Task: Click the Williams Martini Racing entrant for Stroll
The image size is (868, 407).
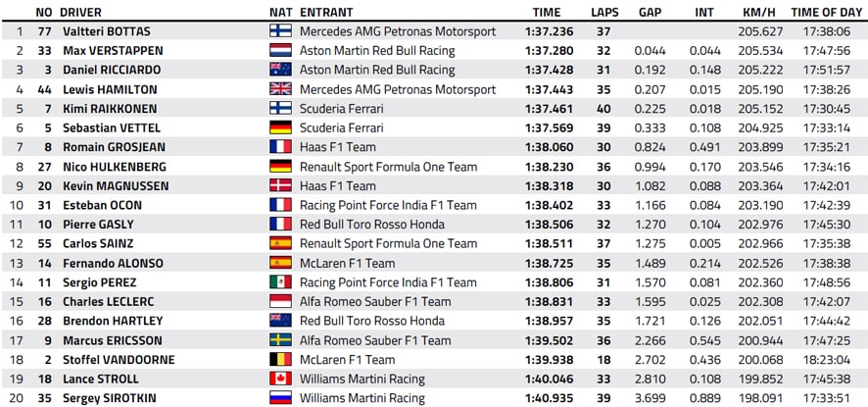Action: click(362, 380)
